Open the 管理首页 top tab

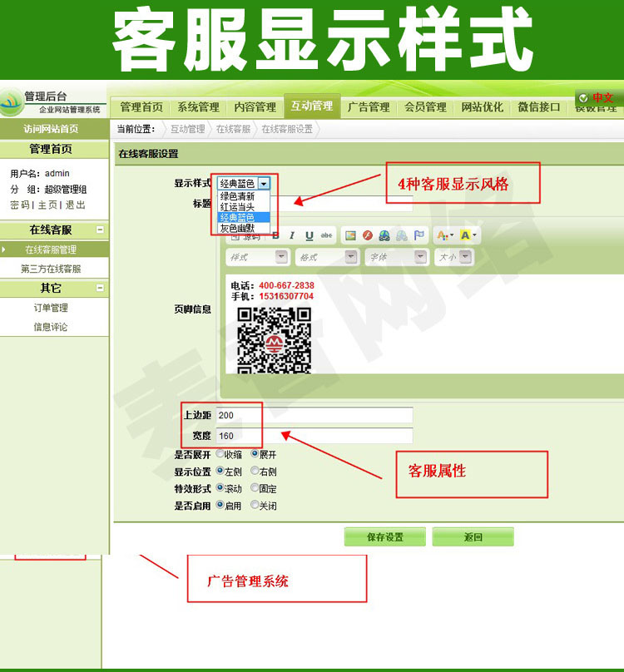click(141, 106)
